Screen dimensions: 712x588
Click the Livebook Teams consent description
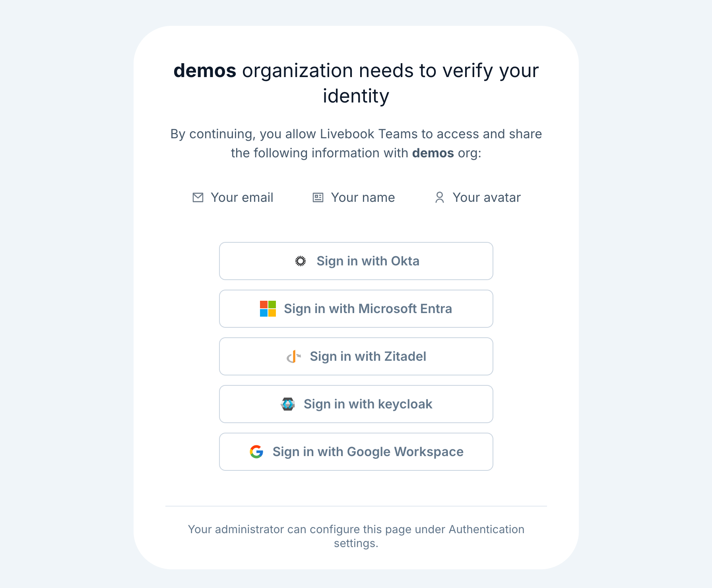tap(356, 143)
